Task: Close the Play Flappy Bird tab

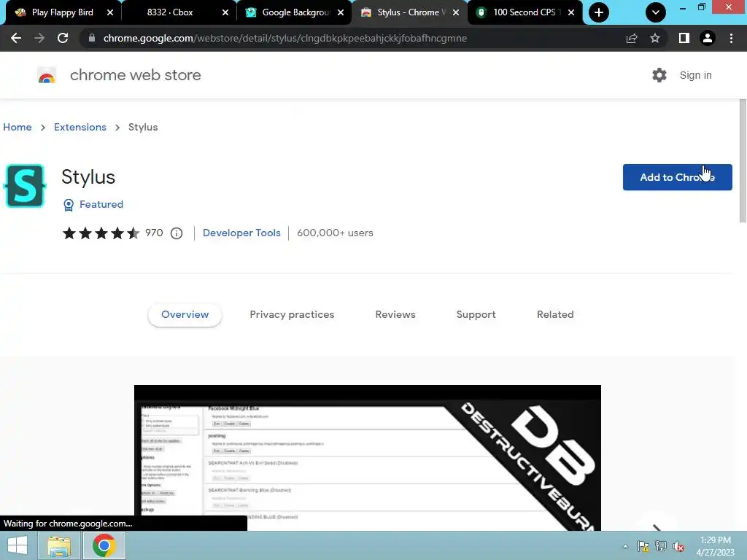Action: [x=110, y=12]
